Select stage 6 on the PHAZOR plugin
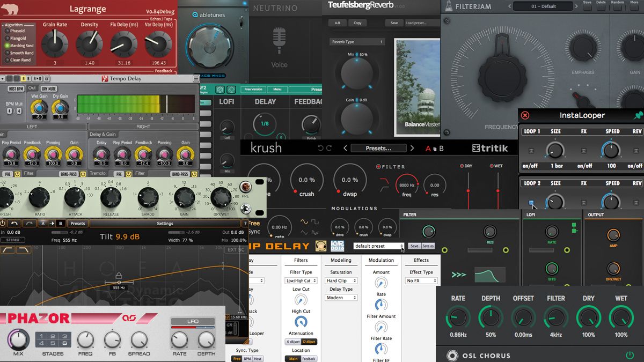This screenshot has height=362, width=644. 65,343
